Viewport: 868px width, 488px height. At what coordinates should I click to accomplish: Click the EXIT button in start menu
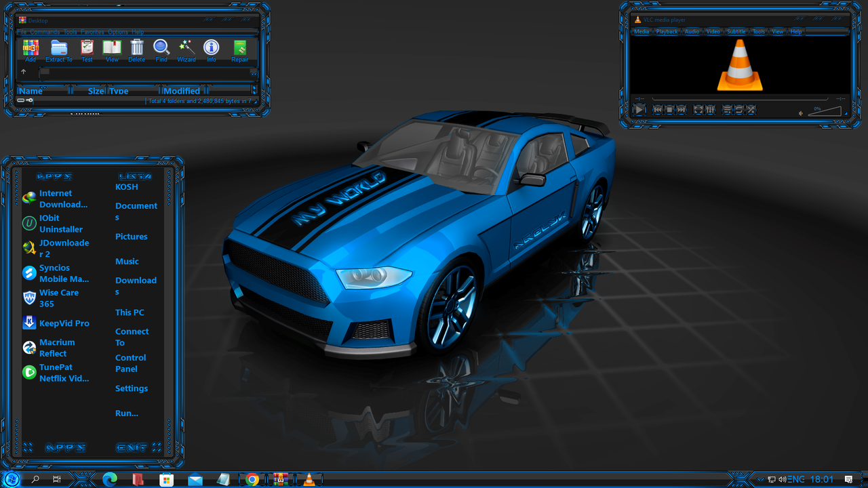132,447
